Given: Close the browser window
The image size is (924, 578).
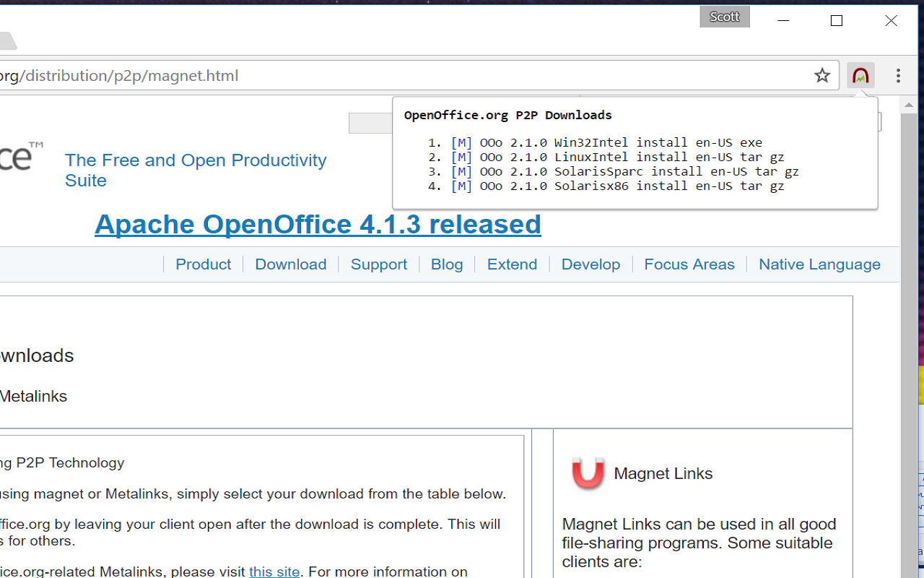Looking at the screenshot, I should click(x=892, y=20).
